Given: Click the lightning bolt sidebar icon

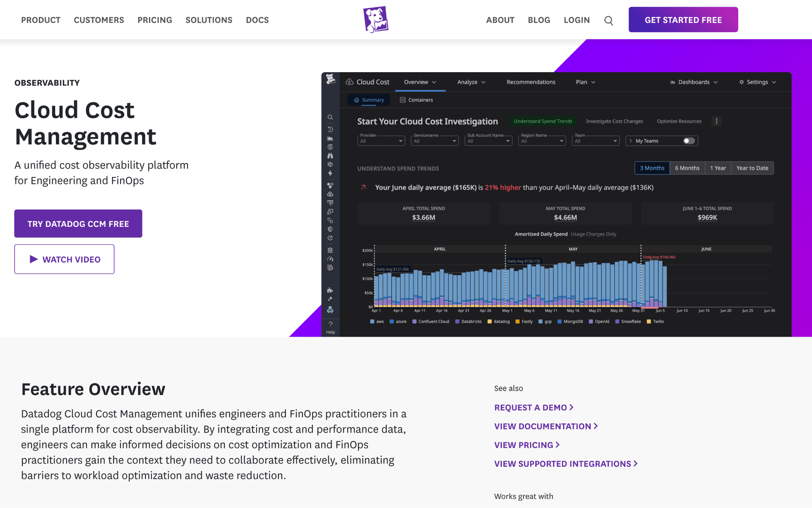Looking at the screenshot, I should click(x=330, y=173).
